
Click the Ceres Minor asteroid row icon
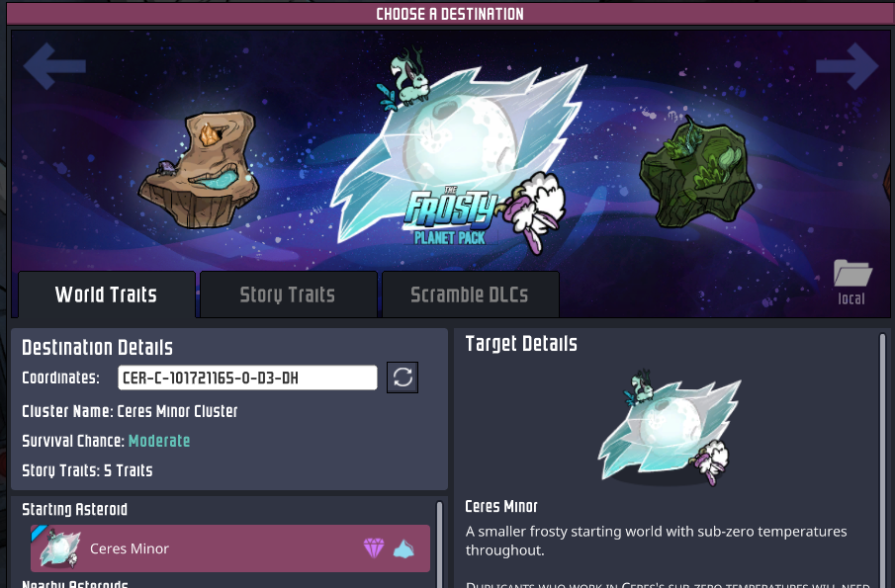point(60,549)
